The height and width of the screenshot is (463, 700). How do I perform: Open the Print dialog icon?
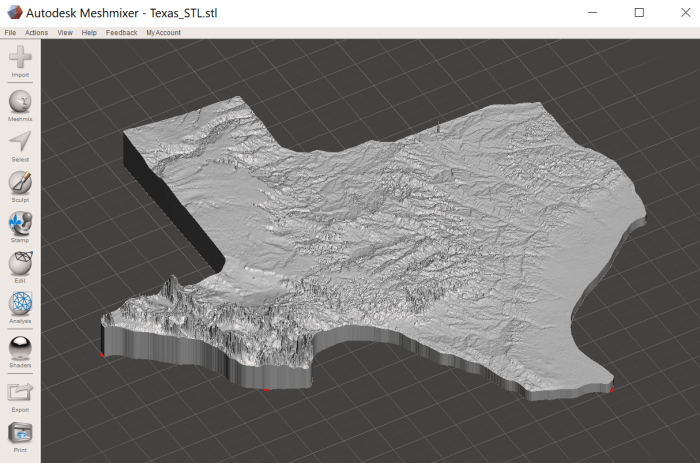(20, 433)
